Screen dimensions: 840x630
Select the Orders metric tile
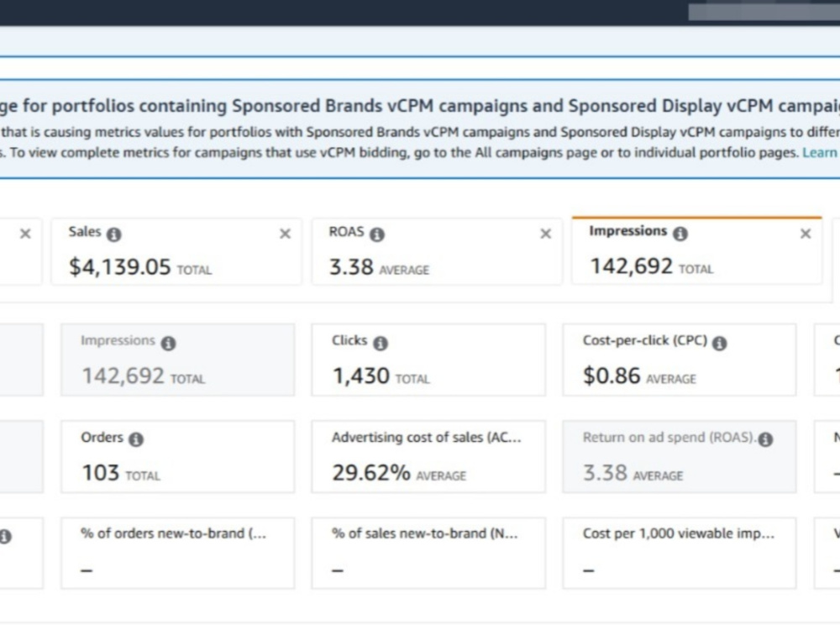click(178, 456)
